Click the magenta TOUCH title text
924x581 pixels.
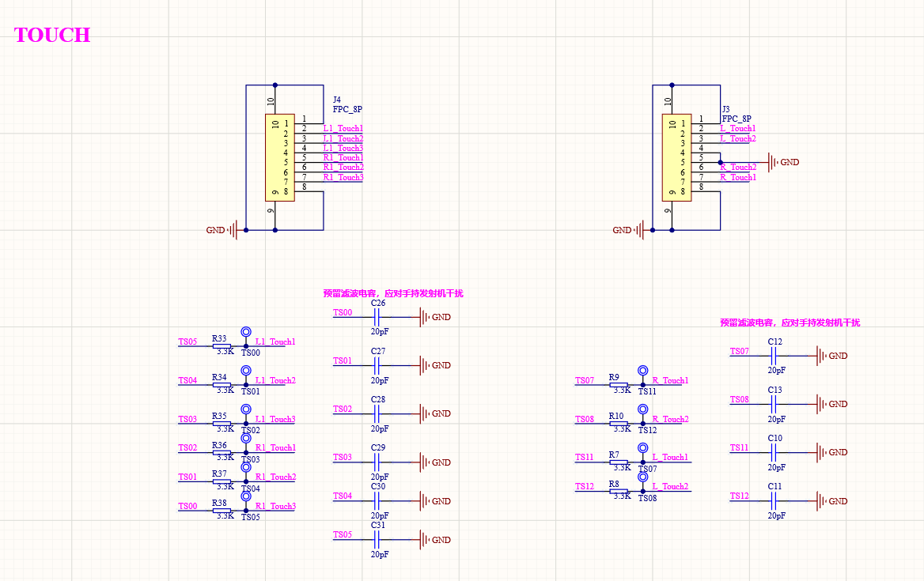coord(52,35)
